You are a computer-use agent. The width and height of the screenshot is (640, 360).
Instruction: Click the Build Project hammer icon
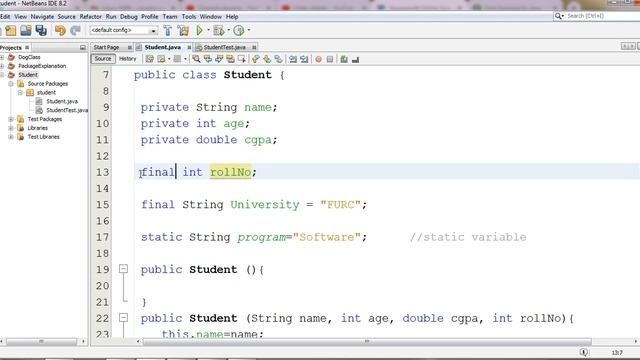point(168,31)
